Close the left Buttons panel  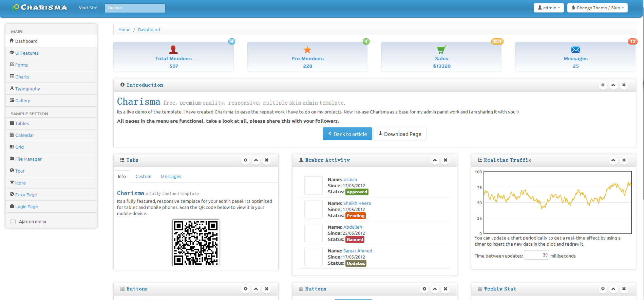coord(267,289)
